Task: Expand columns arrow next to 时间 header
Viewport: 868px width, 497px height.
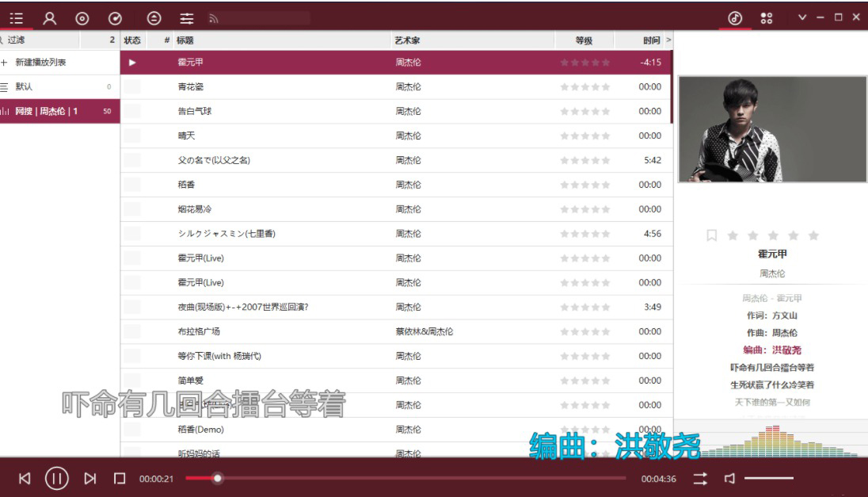Action: click(x=668, y=40)
